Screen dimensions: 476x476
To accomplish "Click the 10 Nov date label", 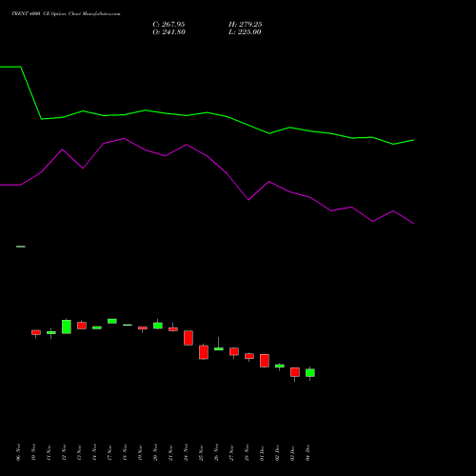I will (33, 452).
